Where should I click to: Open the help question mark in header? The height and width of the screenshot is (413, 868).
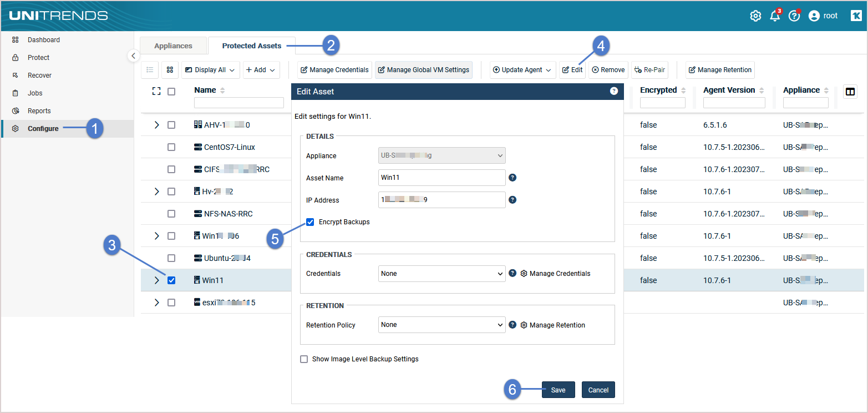(794, 16)
